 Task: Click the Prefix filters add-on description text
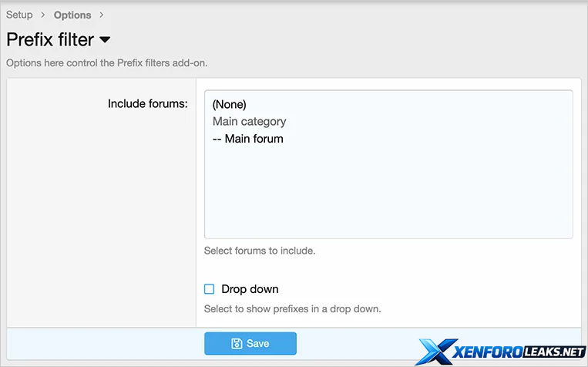click(x=106, y=62)
